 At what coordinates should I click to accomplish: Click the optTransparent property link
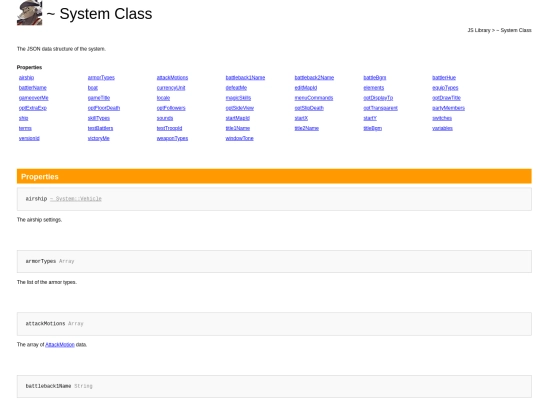coord(380,108)
